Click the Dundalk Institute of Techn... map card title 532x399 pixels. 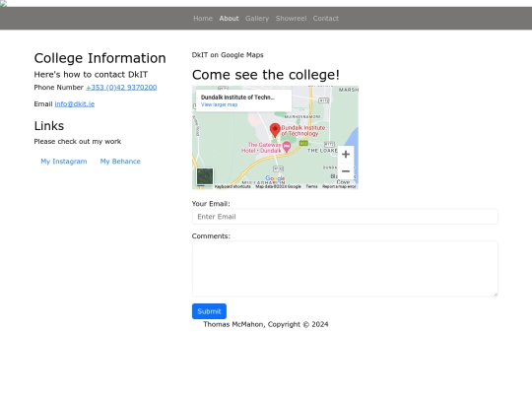click(x=237, y=98)
